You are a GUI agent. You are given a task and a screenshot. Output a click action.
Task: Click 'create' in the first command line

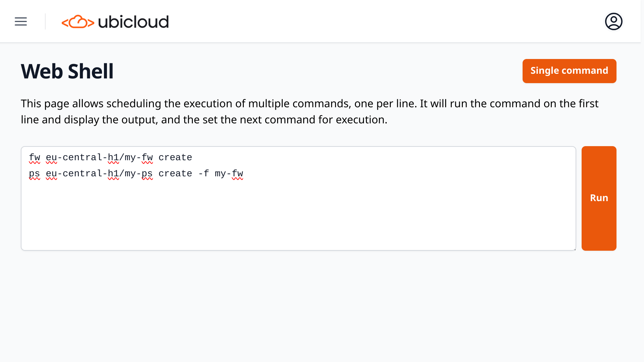[x=175, y=158]
